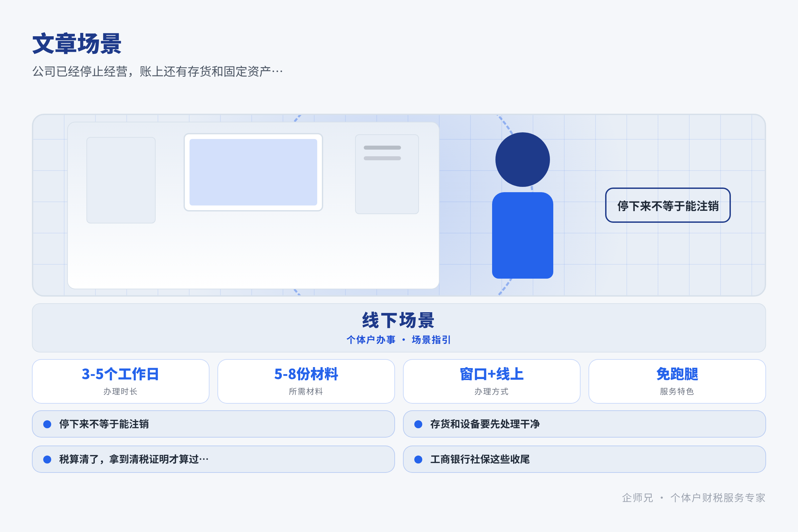Image resolution: width=798 pixels, height=532 pixels.
Task: Click the 办理时长 label
Action: click(x=120, y=392)
